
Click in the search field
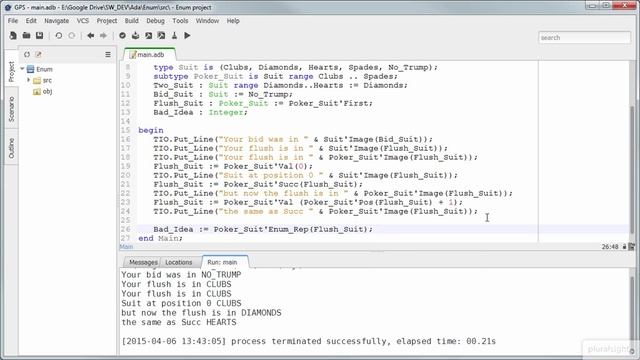coord(584,38)
